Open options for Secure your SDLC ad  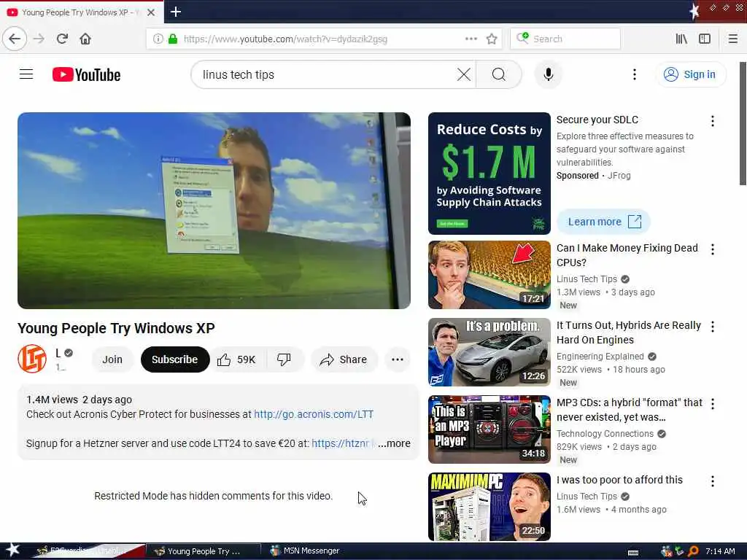pos(713,121)
